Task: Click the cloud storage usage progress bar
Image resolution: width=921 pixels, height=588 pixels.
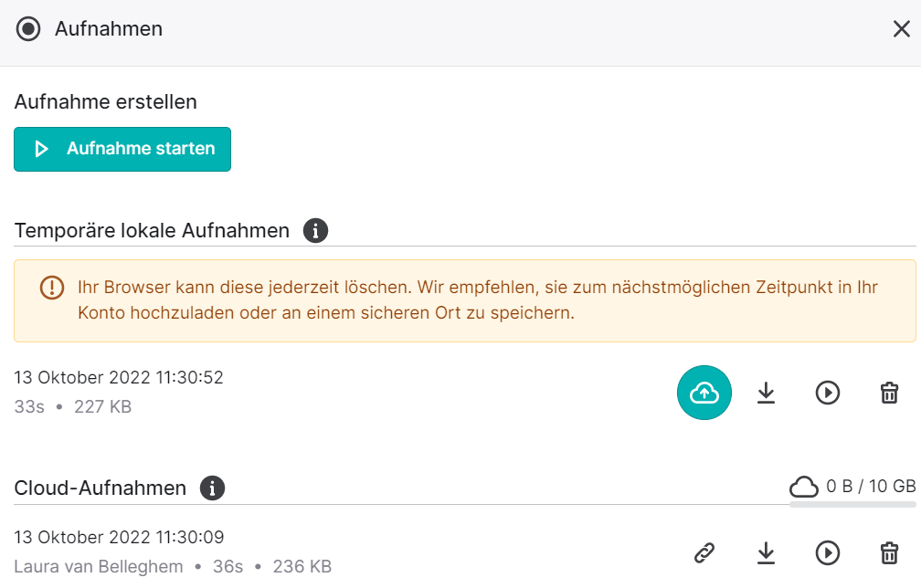Action: point(852,504)
